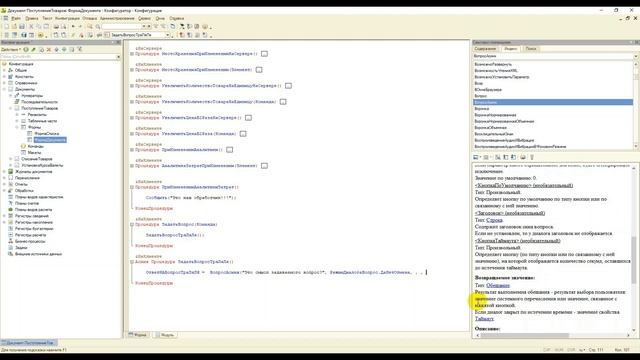This screenshot has width=640, height=360.
Task: Open the index search field dropdown arrow
Action: (636, 56)
